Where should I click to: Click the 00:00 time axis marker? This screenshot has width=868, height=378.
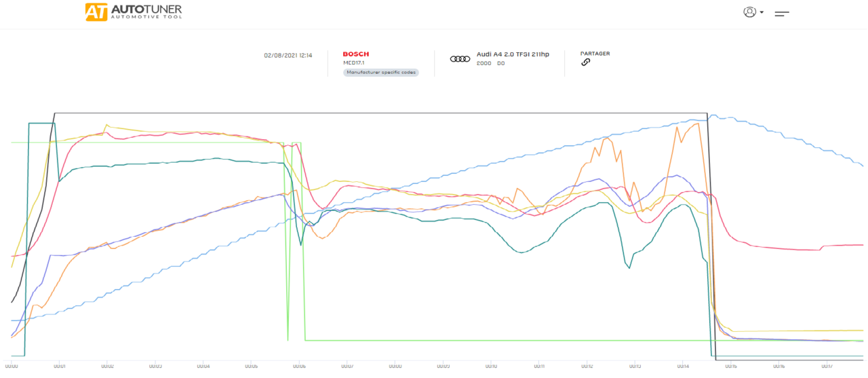point(12,366)
